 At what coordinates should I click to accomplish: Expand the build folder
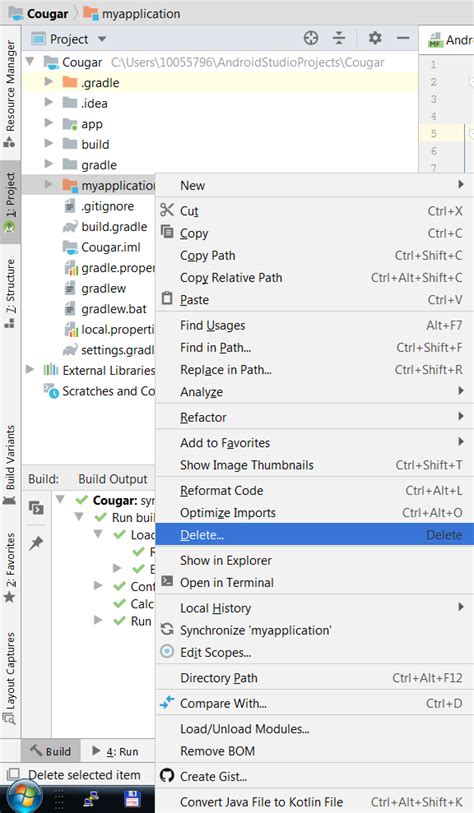coord(48,144)
